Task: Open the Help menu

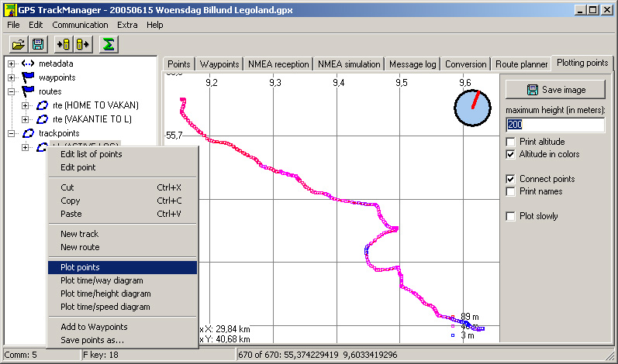Action: 155,25
